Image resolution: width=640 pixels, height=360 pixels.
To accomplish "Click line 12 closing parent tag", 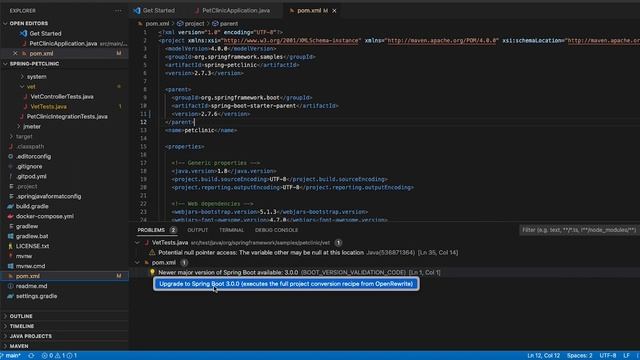I will click(180, 122).
